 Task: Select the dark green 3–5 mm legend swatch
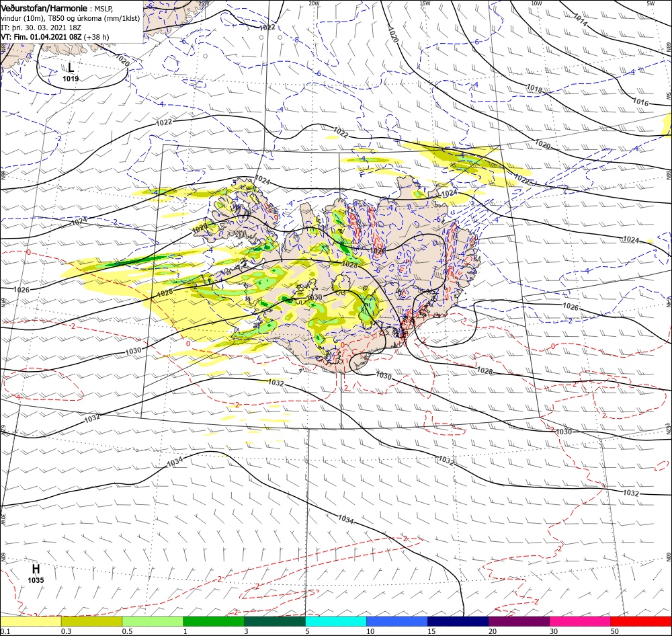pos(275,621)
